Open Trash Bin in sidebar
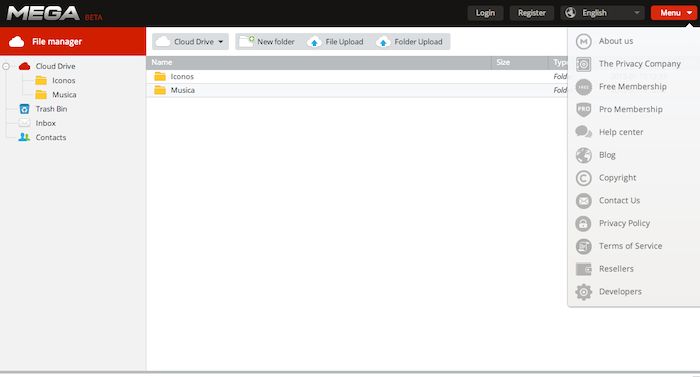Screen dimensions: 700x377 coord(51,109)
